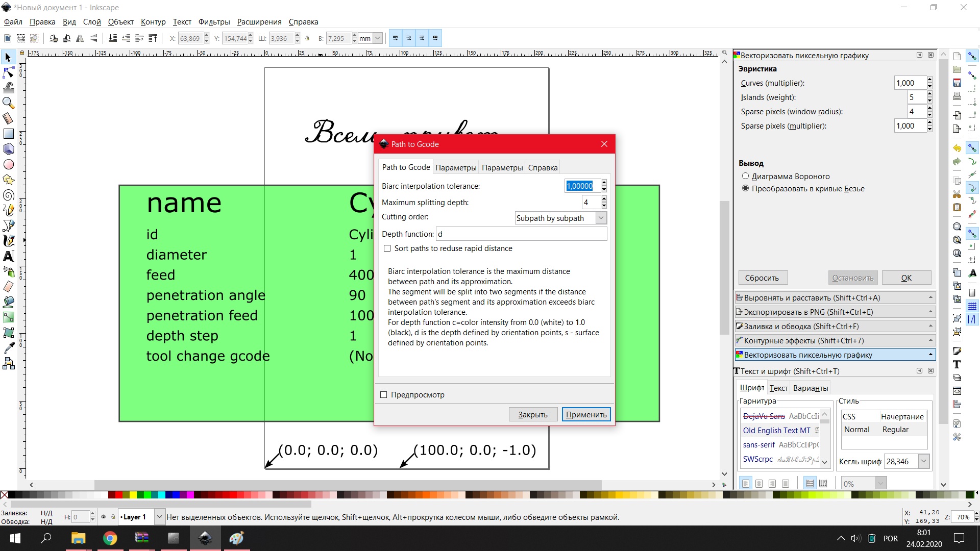Image resolution: width=980 pixels, height=551 pixels.
Task: Select the Star polygon tool
Action: pyautogui.click(x=9, y=180)
